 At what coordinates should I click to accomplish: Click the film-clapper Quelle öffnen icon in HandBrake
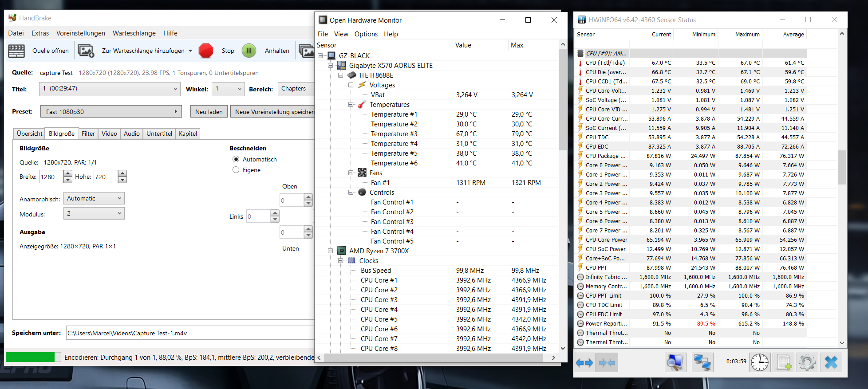pos(16,51)
